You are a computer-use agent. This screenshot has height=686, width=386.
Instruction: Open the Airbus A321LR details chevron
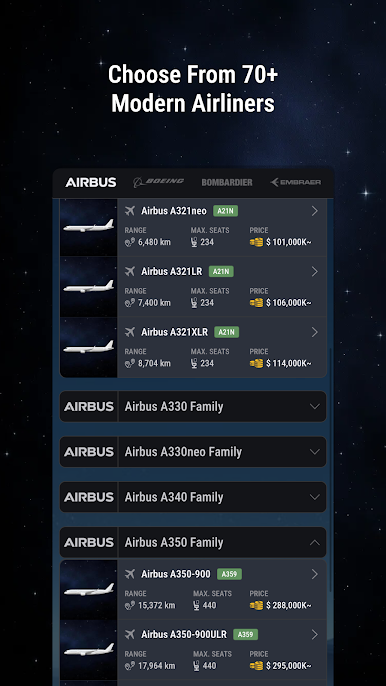point(315,272)
